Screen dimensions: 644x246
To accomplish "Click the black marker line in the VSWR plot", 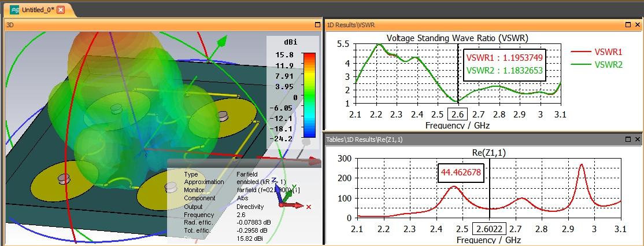I will click(x=458, y=74).
